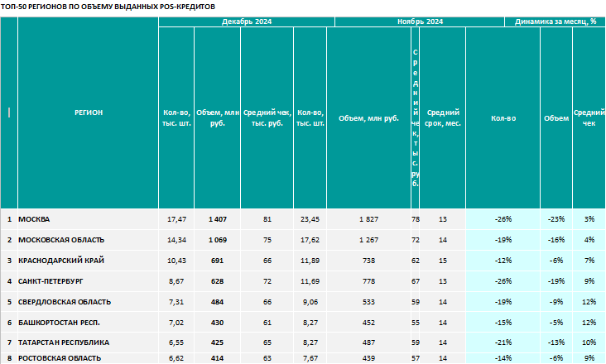Screen dimensions: 606x364
Task: Click Ростовская область November volume 439
Action: point(368,358)
